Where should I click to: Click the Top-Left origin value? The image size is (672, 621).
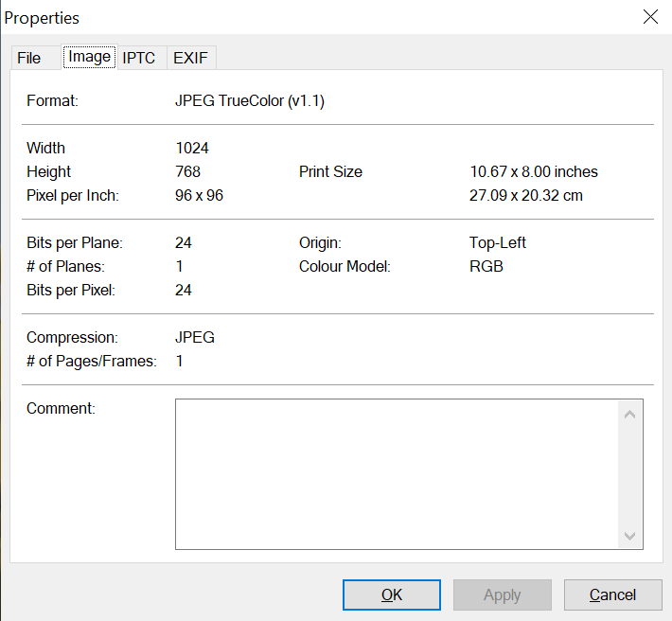pyautogui.click(x=498, y=242)
